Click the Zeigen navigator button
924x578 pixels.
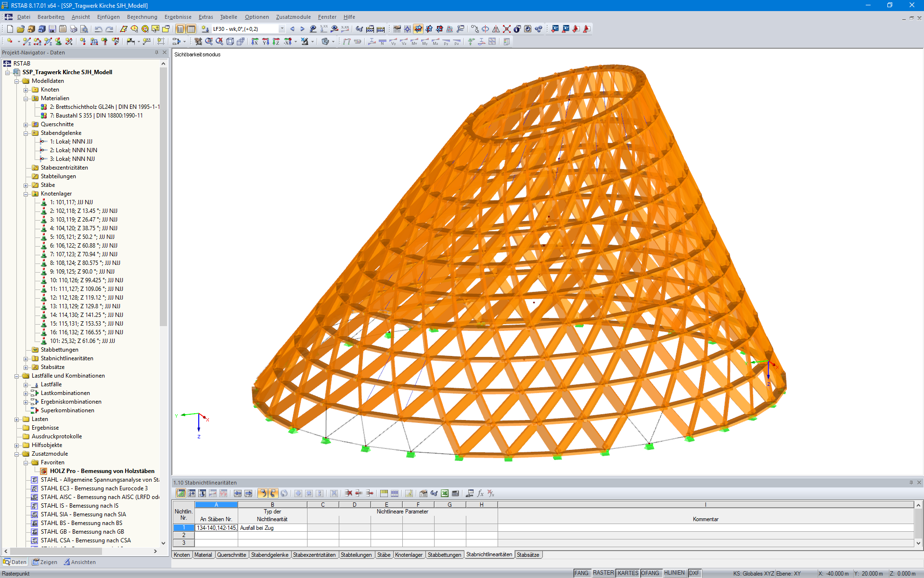click(44, 562)
